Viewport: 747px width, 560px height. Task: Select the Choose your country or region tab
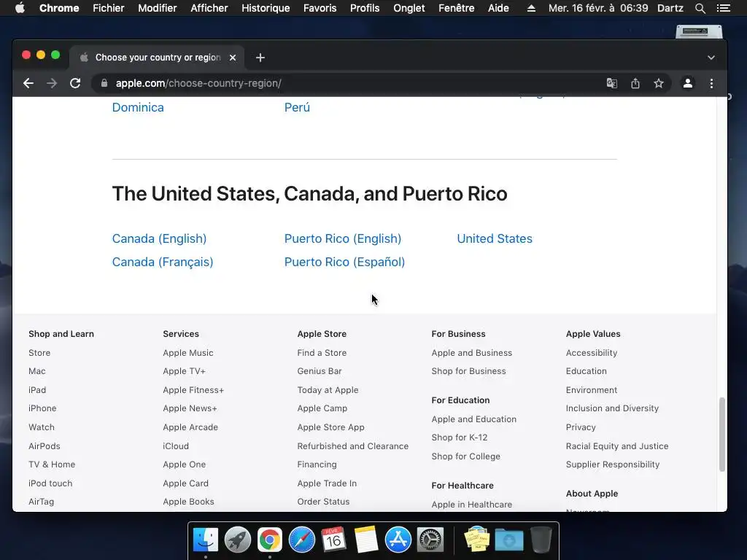[x=158, y=58]
